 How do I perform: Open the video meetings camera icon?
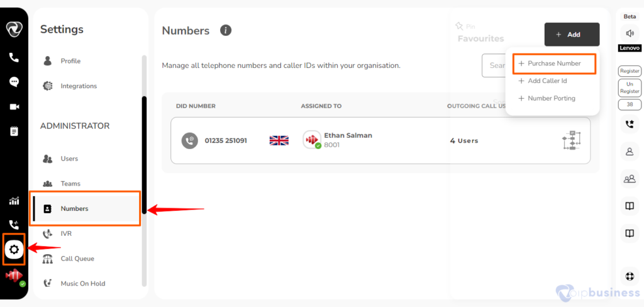coord(14,107)
